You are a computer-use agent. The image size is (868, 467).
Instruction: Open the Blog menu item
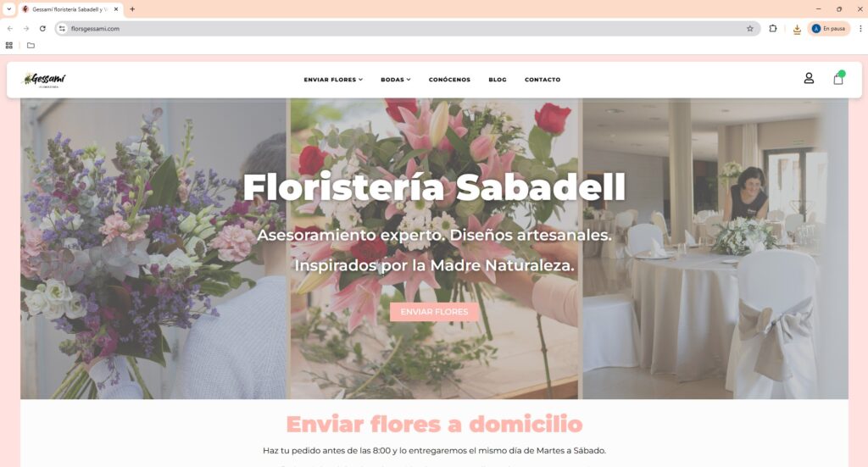pos(498,80)
